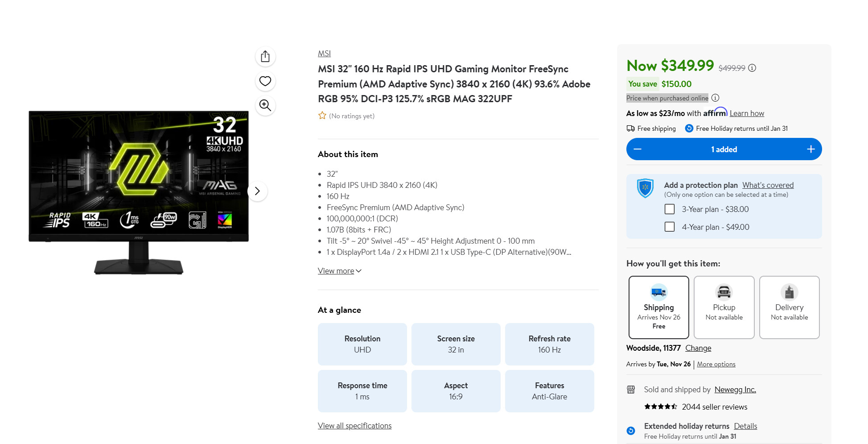Image resolution: width=868 pixels, height=444 pixels.
Task: Click info icon next to Price when purchased online
Action: click(x=716, y=98)
